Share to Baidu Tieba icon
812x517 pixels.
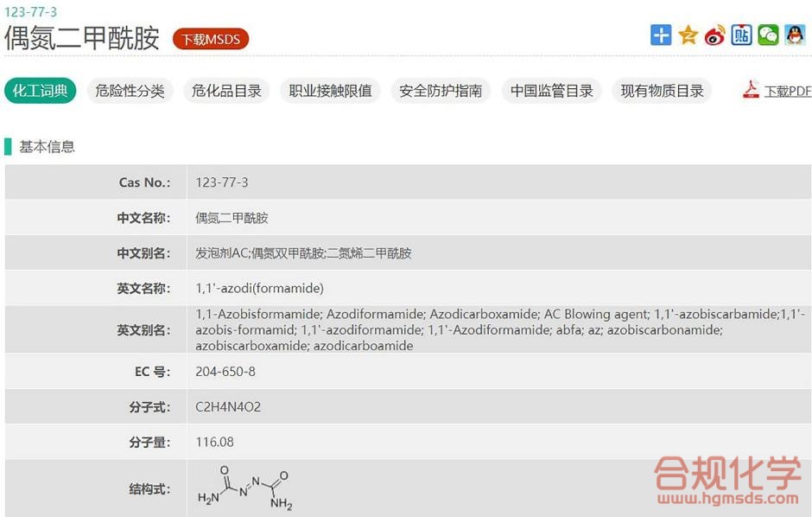[x=741, y=35]
